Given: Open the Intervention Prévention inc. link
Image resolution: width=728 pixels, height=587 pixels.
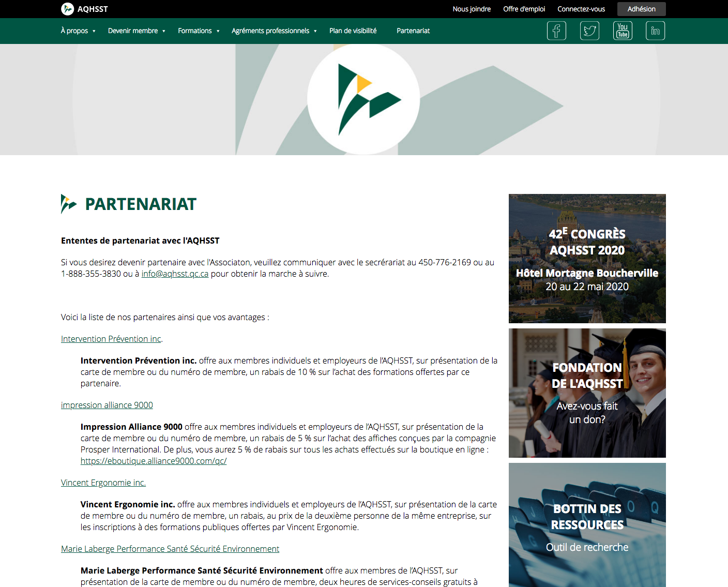Looking at the screenshot, I should (111, 339).
